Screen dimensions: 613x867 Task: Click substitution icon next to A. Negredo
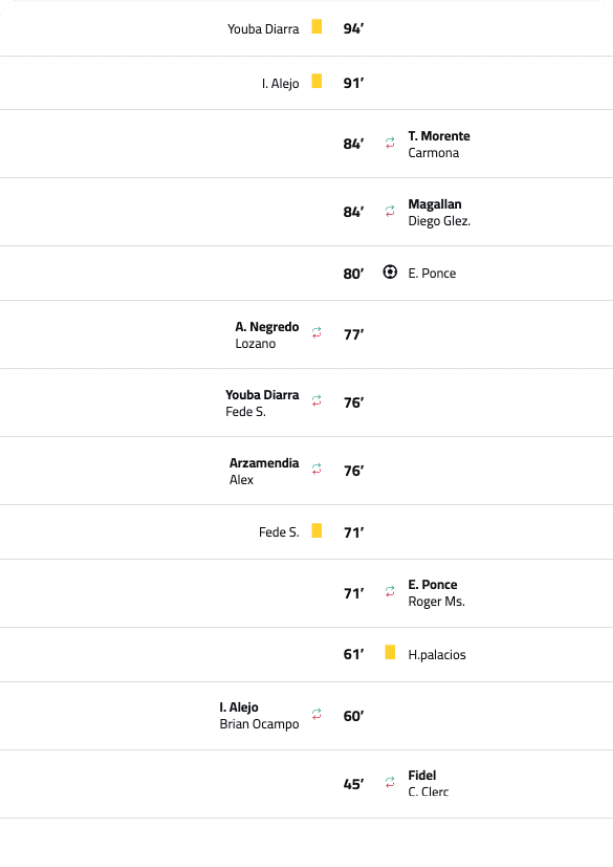tap(317, 334)
